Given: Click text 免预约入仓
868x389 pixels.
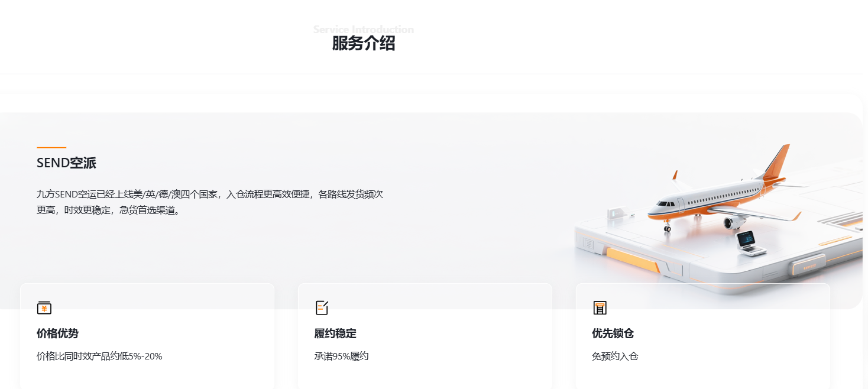Looking at the screenshot, I should point(616,356).
